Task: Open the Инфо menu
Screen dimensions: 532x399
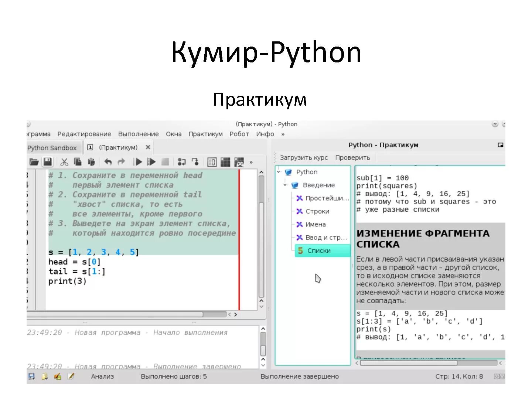Action: point(265,134)
